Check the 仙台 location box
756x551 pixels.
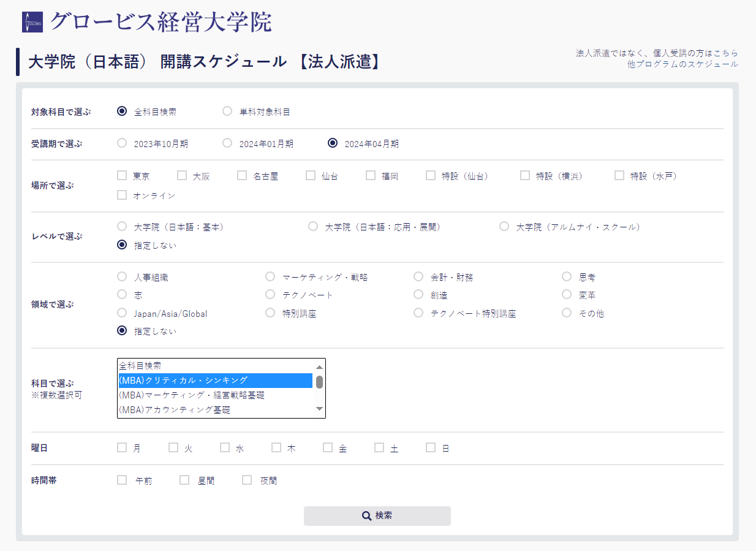[311, 175]
